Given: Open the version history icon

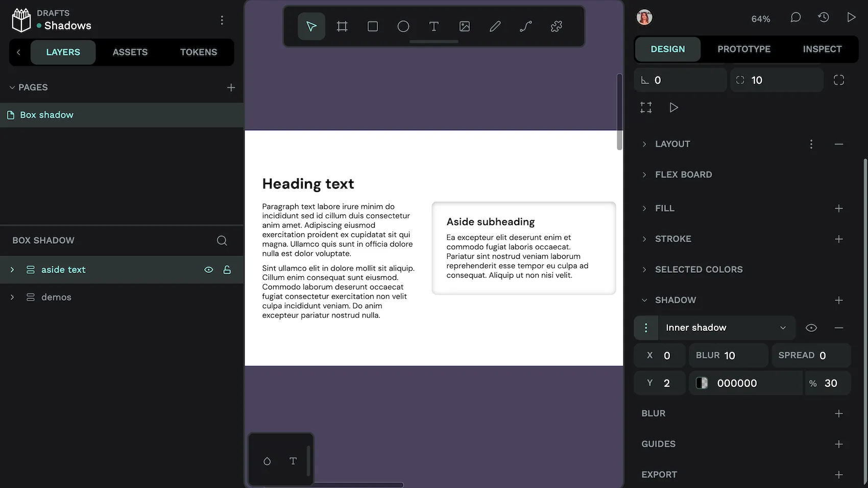Looking at the screenshot, I should point(824,18).
